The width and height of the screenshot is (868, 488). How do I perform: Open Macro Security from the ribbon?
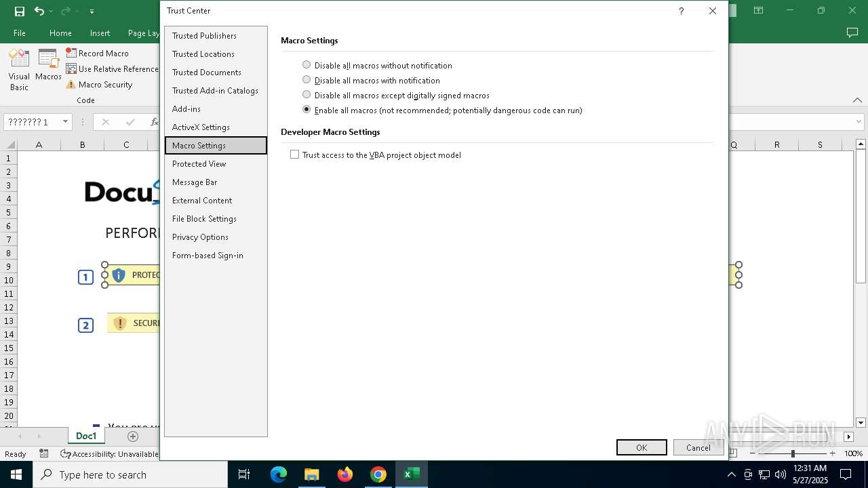[x=99, y=85]
